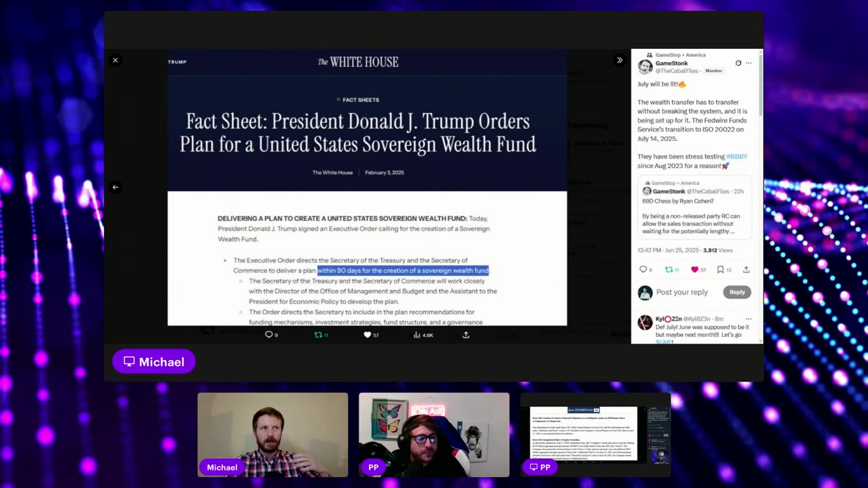Select PP's screen share thumbnail

pos(595,434)
